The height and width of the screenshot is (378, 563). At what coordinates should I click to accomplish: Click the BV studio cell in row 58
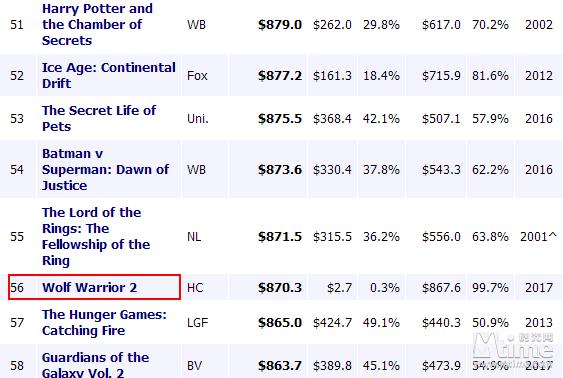pyautogui.click(x=194, y=366)
